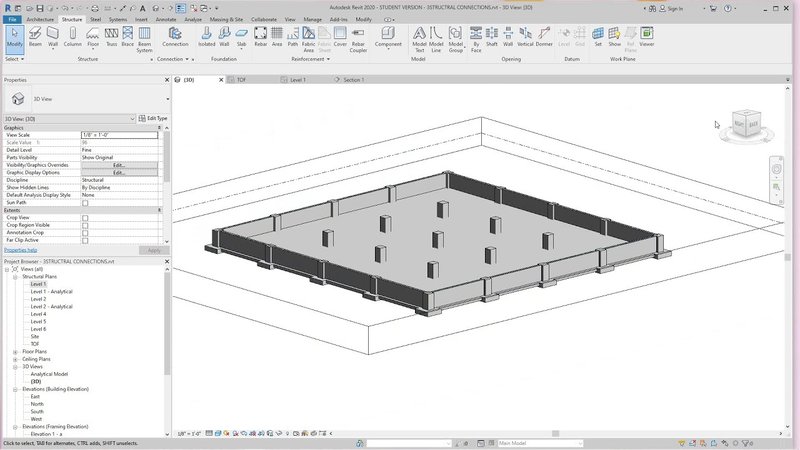Activate the Rebar reinforcement tool
This screenshot has height=450, width=800.
[260, 37]
